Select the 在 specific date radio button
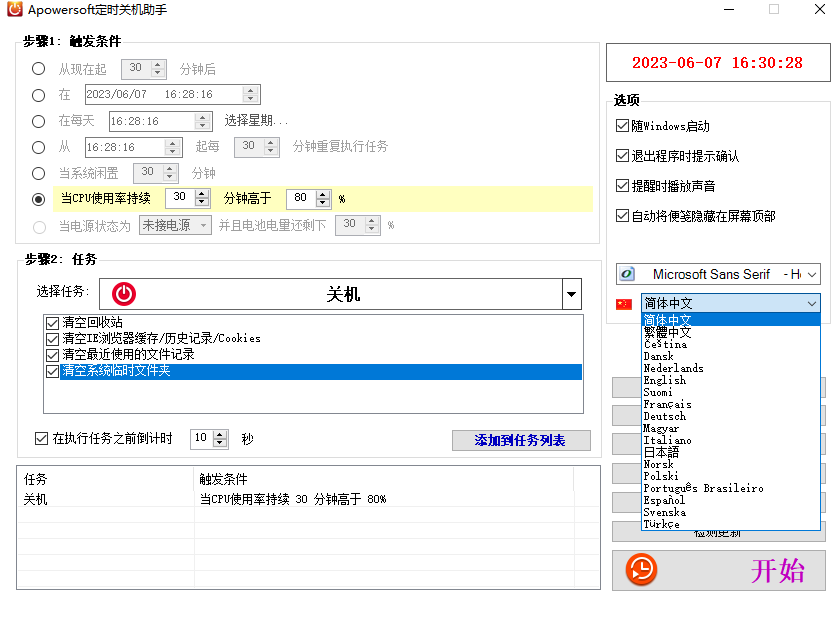Image resolution: width=839 pixels, height=621 pixels. pos(39,95)
